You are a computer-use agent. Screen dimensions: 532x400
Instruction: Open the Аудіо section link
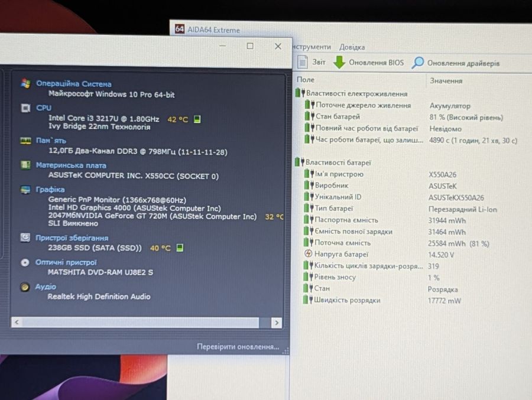46,287
